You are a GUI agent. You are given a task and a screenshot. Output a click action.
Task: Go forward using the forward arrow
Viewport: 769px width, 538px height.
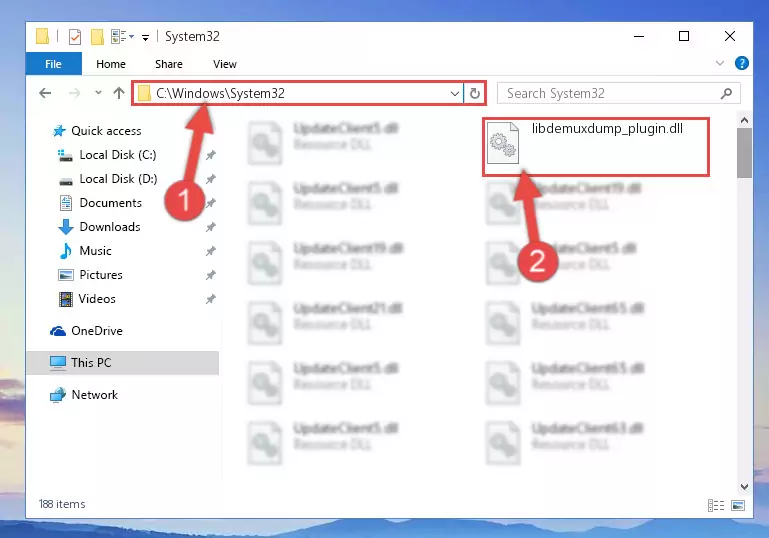click(x=74, y=93)
